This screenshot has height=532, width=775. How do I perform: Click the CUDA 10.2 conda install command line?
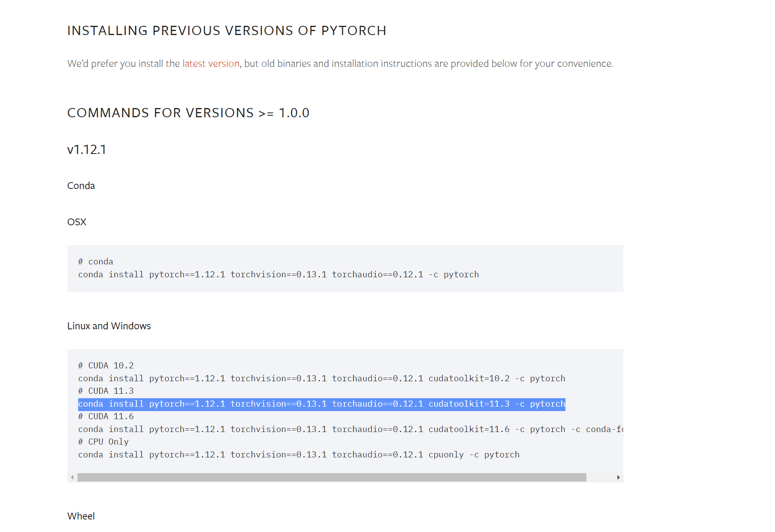[322, 378]
